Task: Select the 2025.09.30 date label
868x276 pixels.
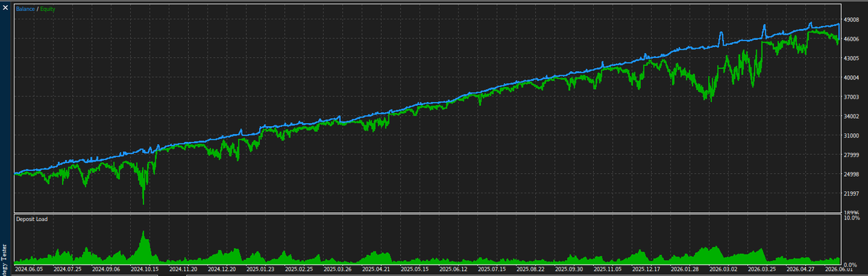Action: pos(569,269)
